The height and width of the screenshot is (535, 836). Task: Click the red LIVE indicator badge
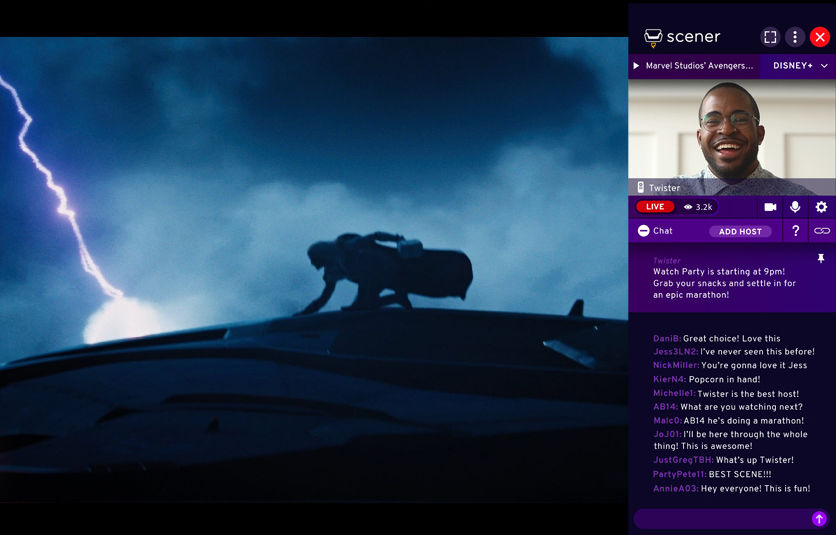(655, 207)
